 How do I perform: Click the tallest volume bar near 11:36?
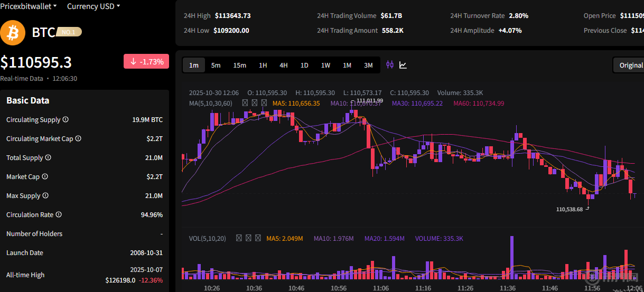[x=511, y=259]
